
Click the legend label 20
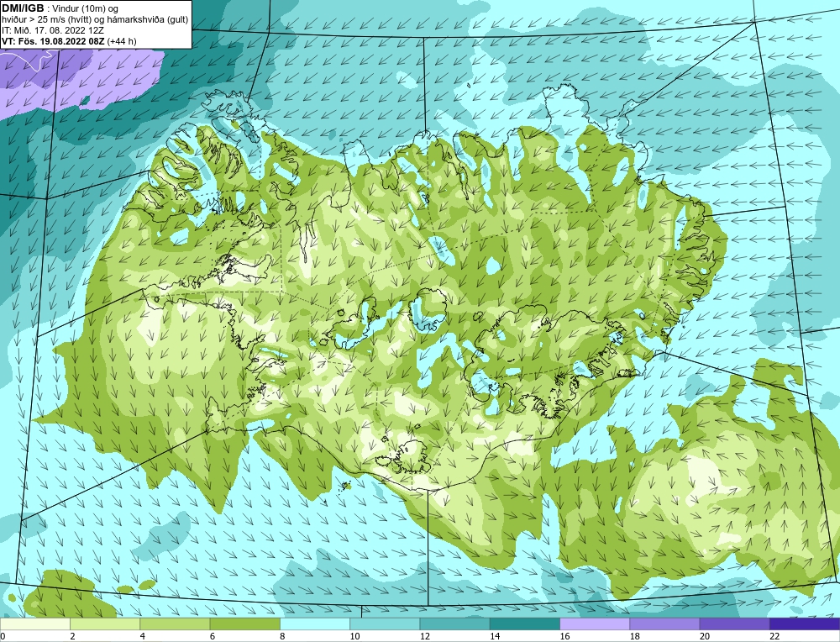[x=704, y=636]
